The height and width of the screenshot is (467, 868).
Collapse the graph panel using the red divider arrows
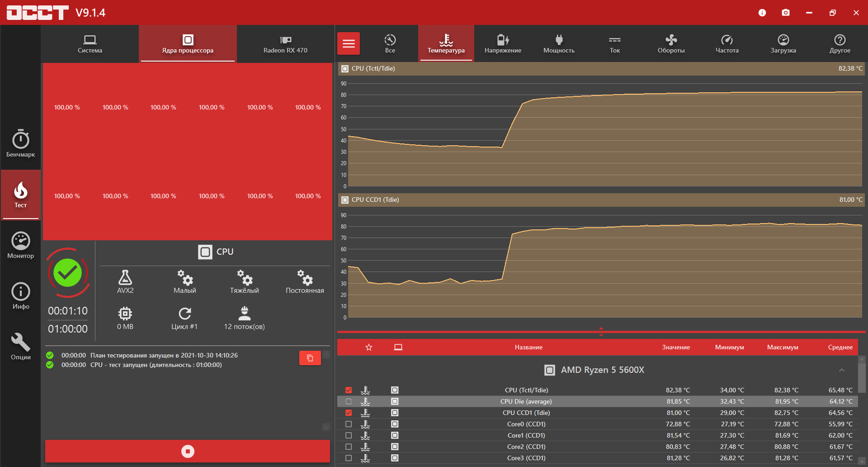[601, 332]
